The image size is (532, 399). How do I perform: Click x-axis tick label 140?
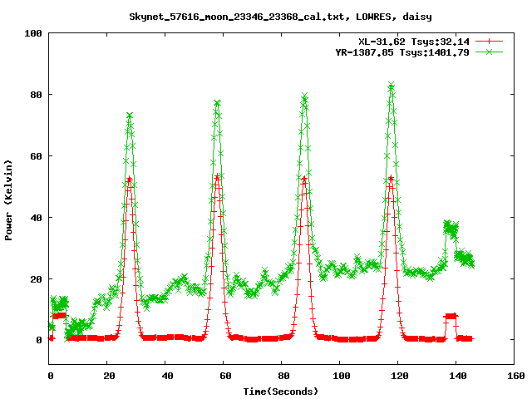click(x=458, y=376)
